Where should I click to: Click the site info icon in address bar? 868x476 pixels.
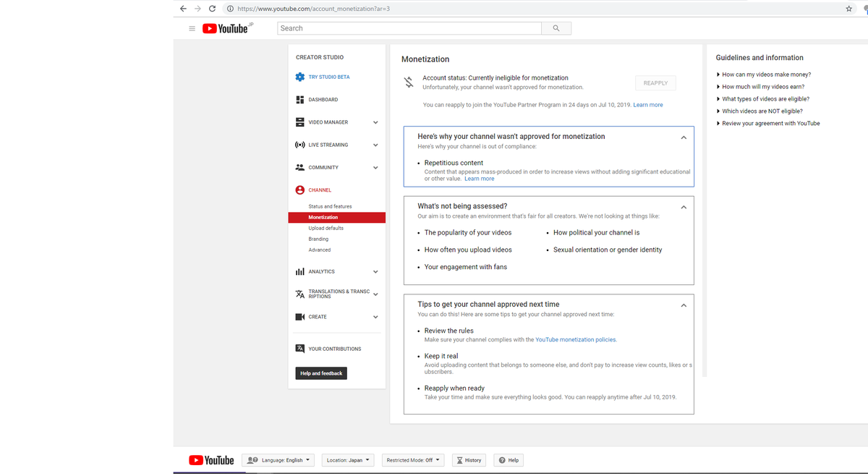point(230,9)
